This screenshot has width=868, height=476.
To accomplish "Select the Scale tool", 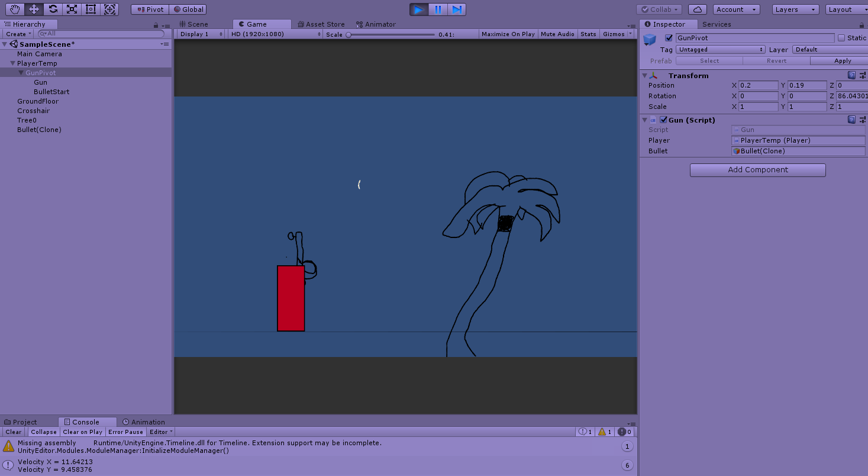I will point(72,9).
